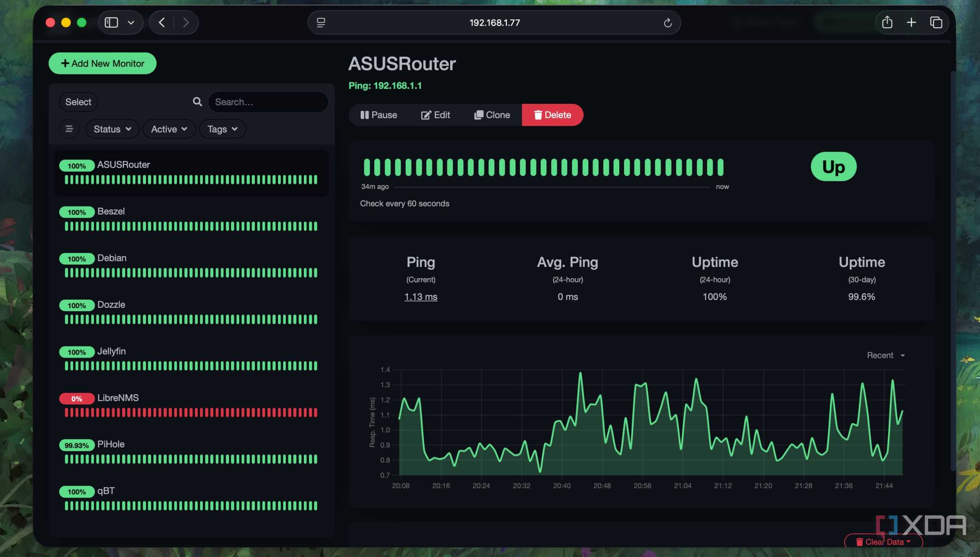Toggle Safari sidebar icon
980x557 pixels.
click(111, 22)
